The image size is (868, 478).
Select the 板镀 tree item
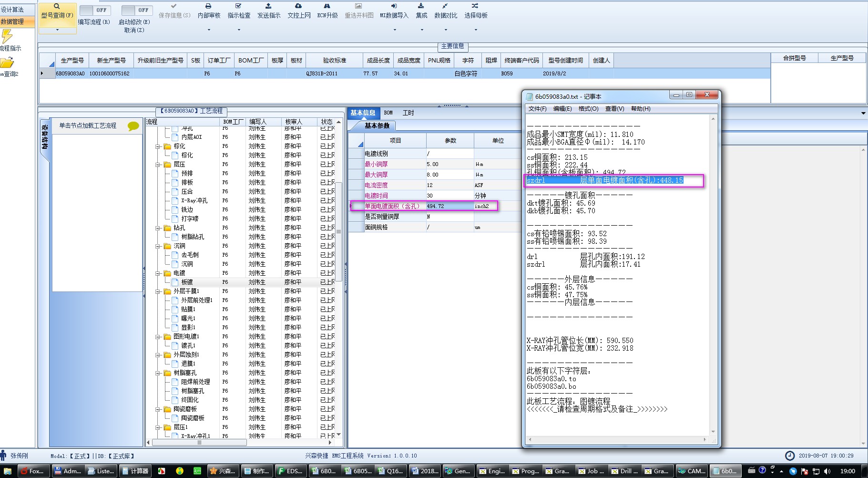(x=187, y=282)
